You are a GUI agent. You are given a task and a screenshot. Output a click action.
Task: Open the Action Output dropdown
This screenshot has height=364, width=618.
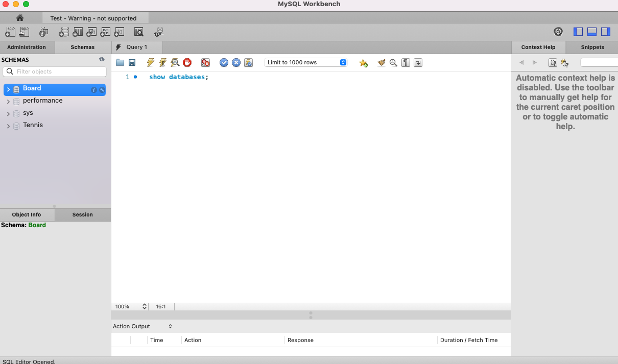[142, 326]
